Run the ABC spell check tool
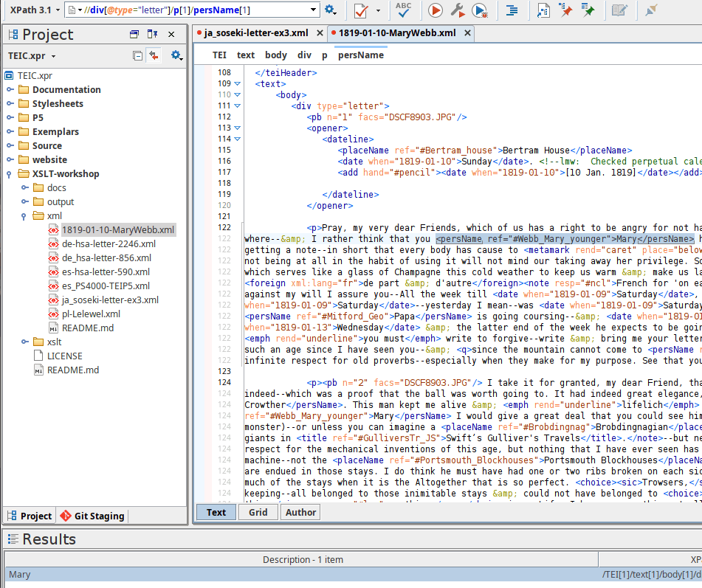702x588 pixels. click(403, 10)
